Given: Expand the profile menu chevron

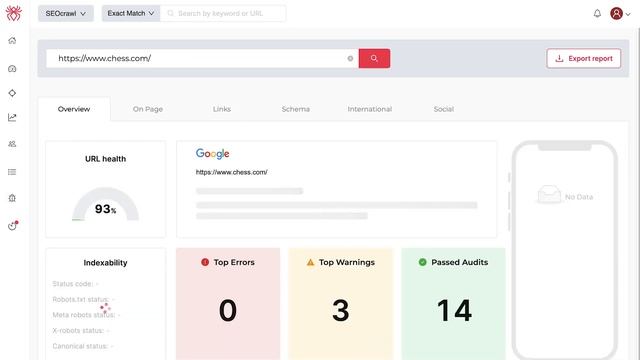Looking at the screenshot, I should tap(628, 14).
